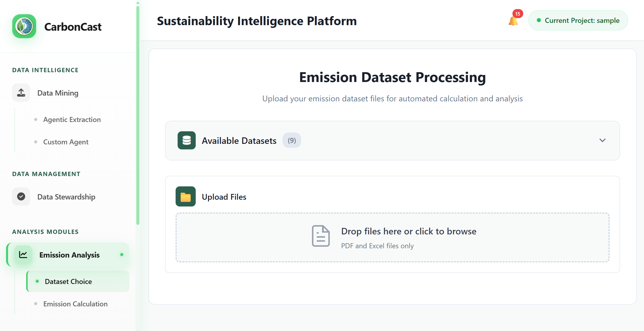Image resolution: width=644 pixels, height=331 pixels.
Task: Open Custom Agent submenu item
Action: (x=66, y=142)
